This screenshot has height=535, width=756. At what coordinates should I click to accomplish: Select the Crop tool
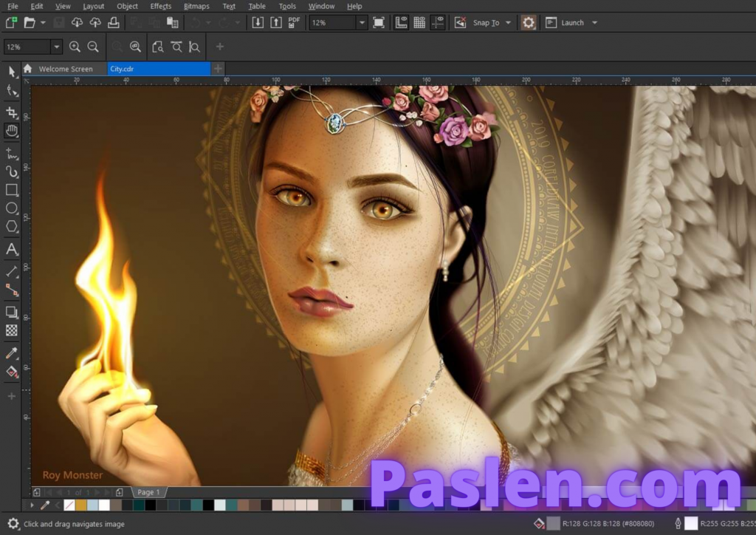coord(12,112)
